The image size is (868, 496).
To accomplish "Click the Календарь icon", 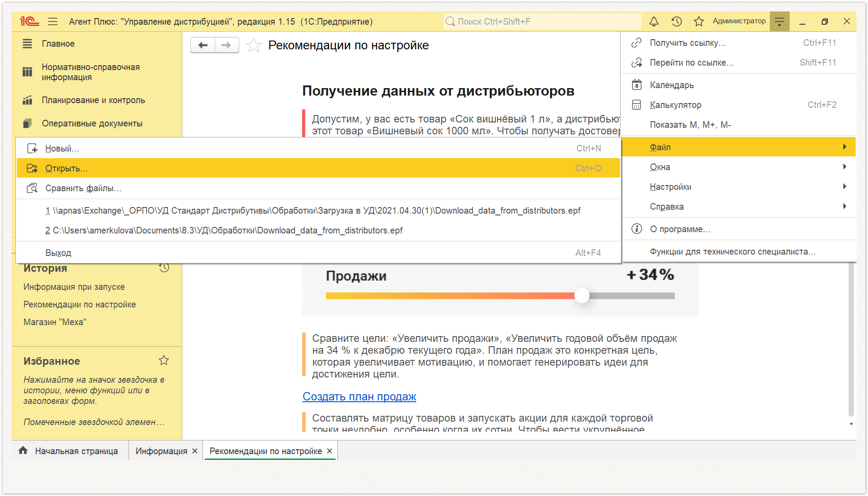I will (636, 85).
